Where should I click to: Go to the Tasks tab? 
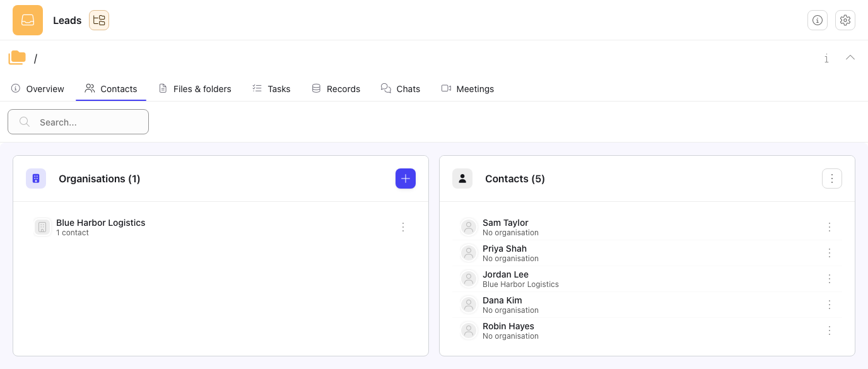click(x=271, y=89)
